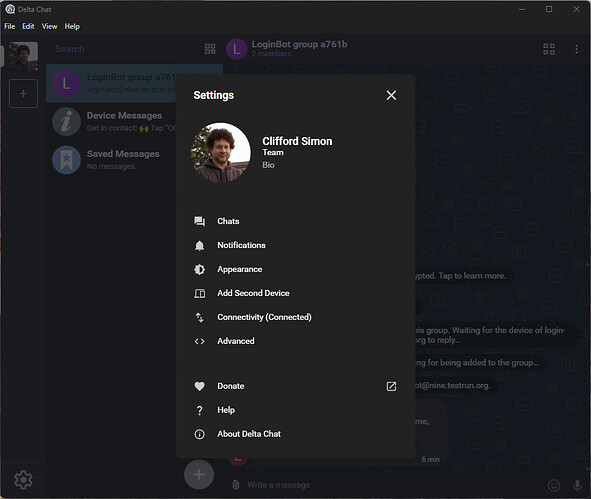
Task: Close the Settings dialog
Action: pyautogui.click(x=391, y=95)
